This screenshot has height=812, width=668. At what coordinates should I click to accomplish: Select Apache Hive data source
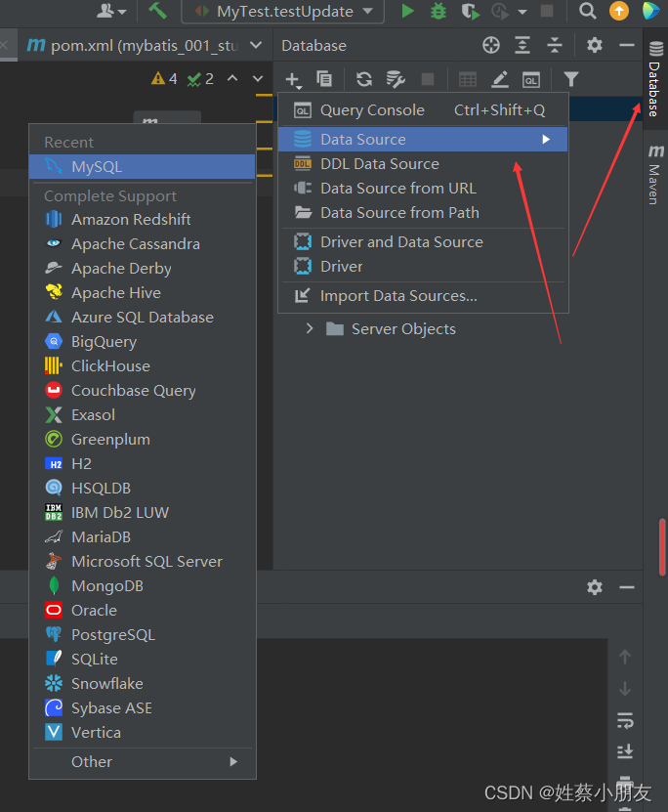[x=143, y=292]
